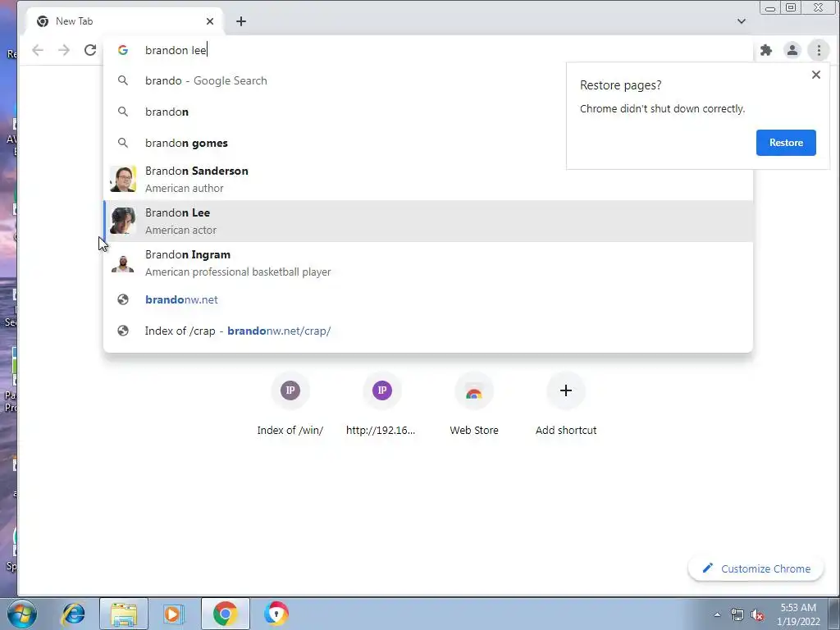Choose the Brandon Ingram suggestion
840x630 pixels.
point(428,263)
